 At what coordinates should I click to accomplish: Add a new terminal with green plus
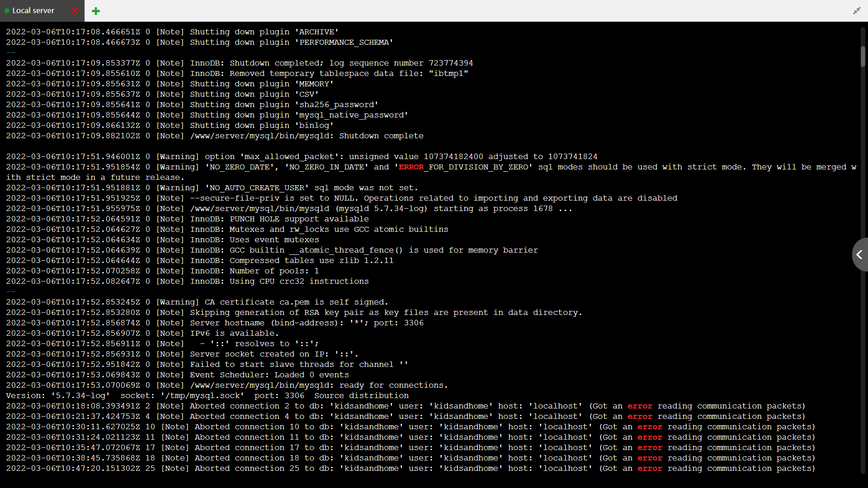[96, 11]
